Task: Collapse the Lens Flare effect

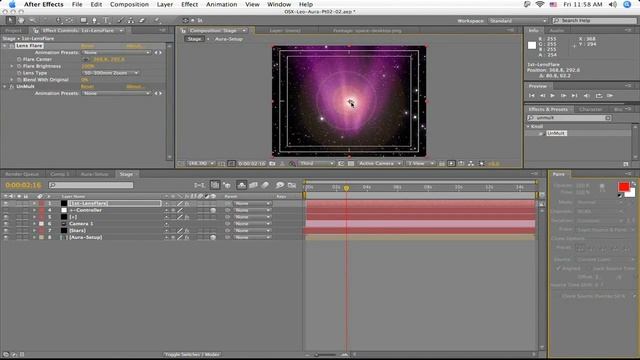Action: coord(5,46)
